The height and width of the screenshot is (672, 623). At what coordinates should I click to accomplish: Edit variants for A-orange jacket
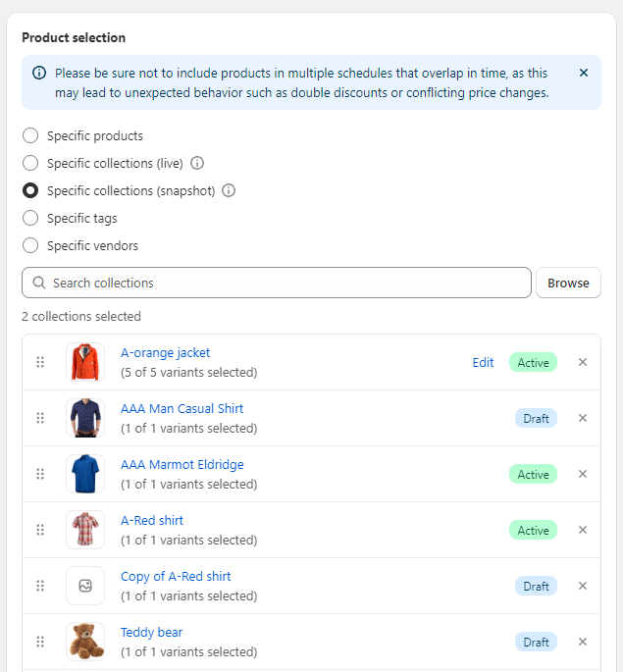pyautogui.click(x=483, y=363)
